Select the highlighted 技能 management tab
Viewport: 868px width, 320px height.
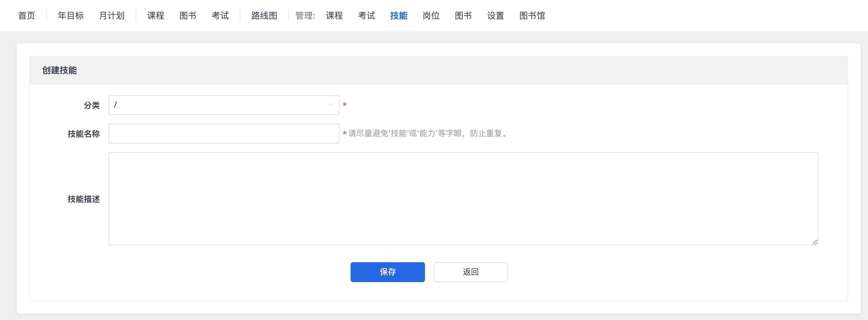pos(399,16)
